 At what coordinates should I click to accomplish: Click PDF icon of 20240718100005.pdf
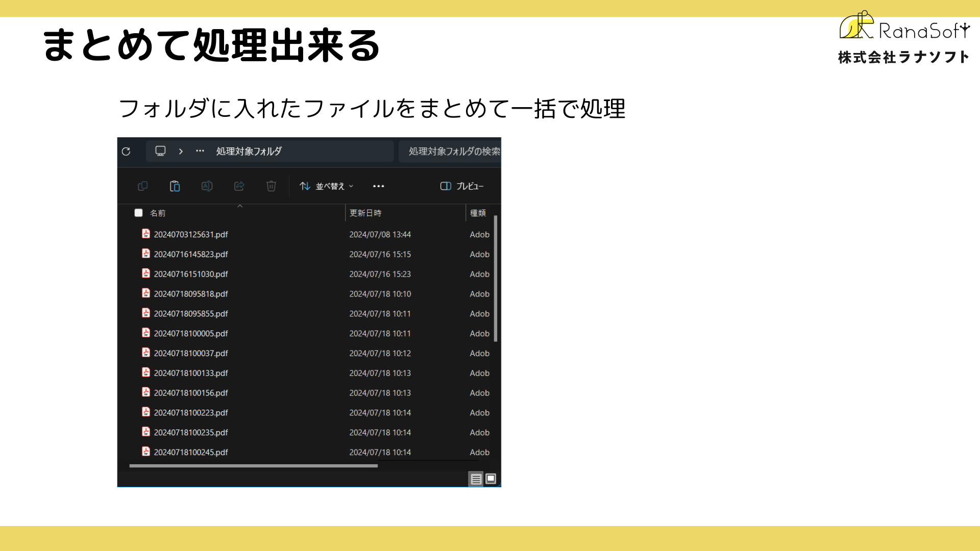[146, 333]
